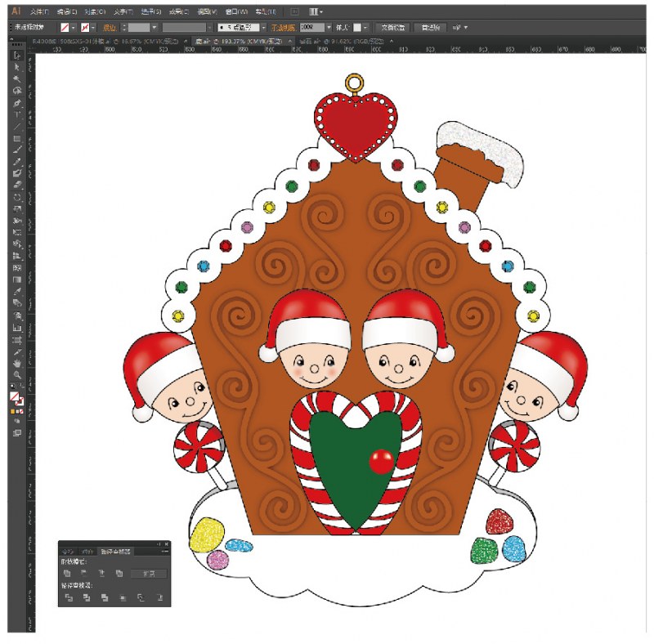This screenshot has height=644, width=654.
Task: Activate the Zoom magnifier tool
Action: coord(16,375)
